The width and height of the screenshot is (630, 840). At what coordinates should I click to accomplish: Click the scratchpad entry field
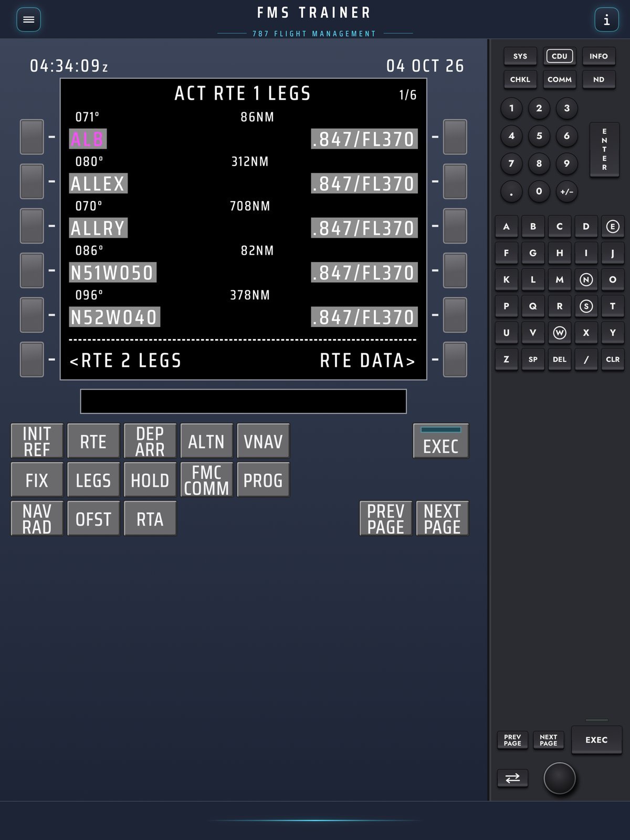tap(243, 402)
